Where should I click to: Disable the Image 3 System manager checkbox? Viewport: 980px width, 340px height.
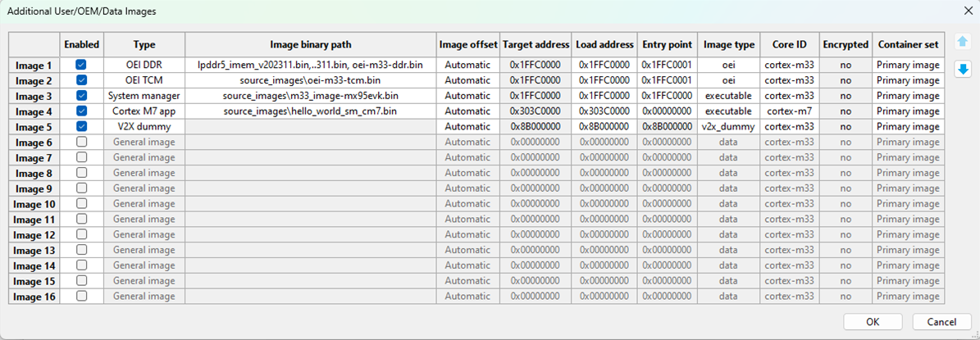(81, 96)
